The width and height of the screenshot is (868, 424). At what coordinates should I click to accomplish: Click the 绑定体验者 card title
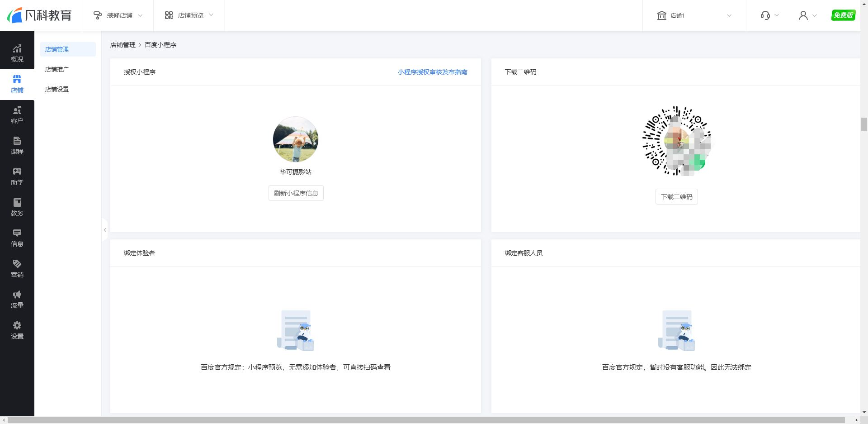(139, 253)
